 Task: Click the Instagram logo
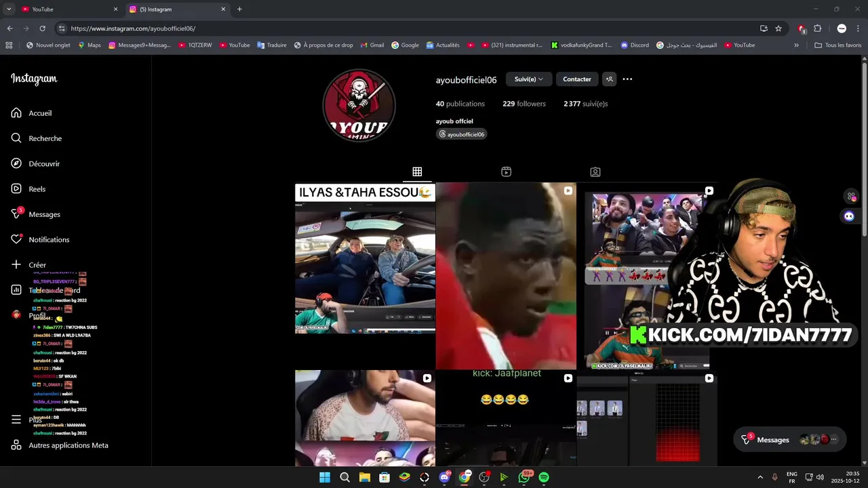click(34, 79)
